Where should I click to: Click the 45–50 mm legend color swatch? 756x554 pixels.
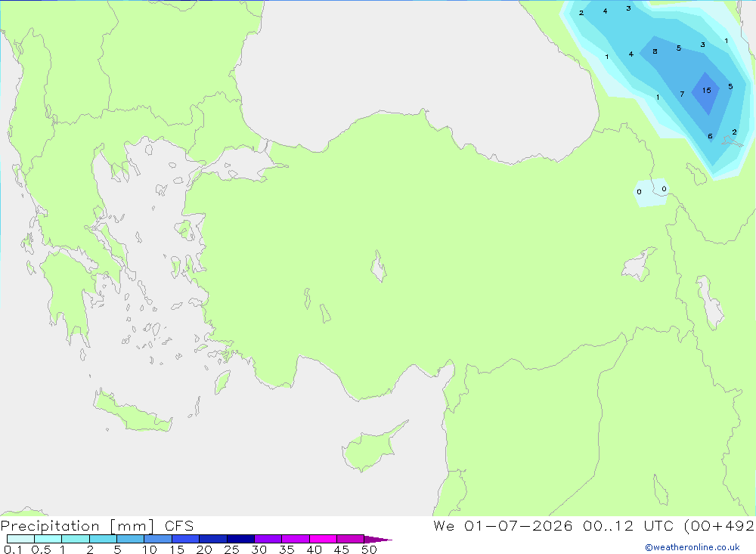(351, 539)
